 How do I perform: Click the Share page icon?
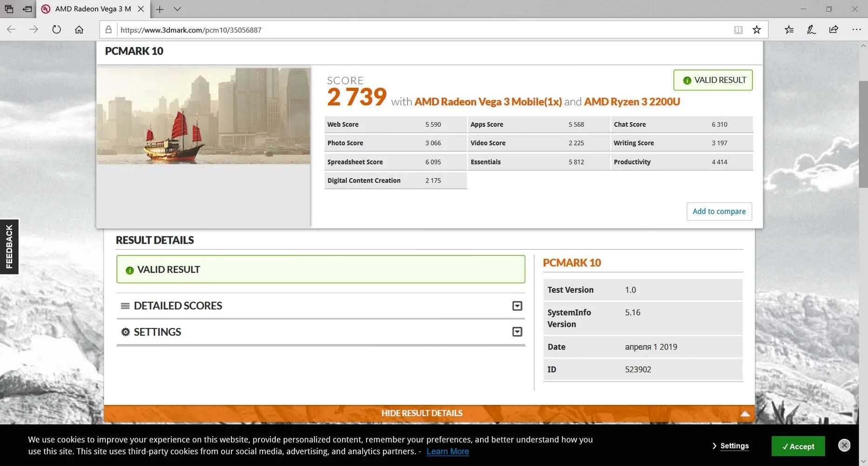pos(834,30)
